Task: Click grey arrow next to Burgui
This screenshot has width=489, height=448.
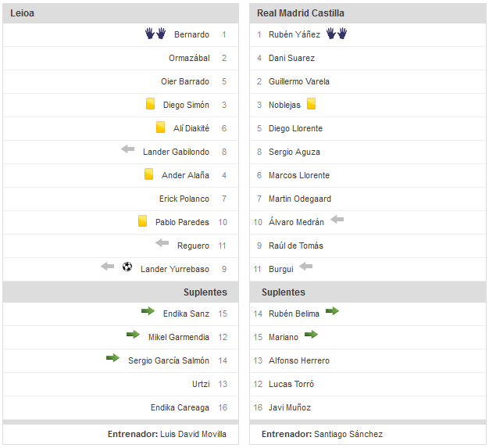Action: click(306, 267)
